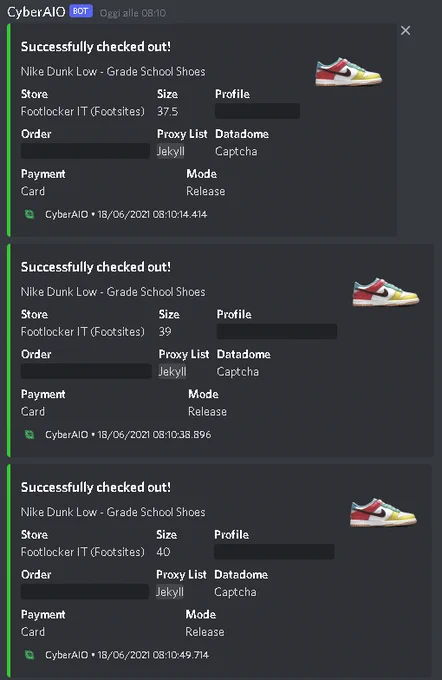Click the Jekyll proxy tag in first embed
The width and height of the screenshot is (442, 680).
click(x=171, y=151)
